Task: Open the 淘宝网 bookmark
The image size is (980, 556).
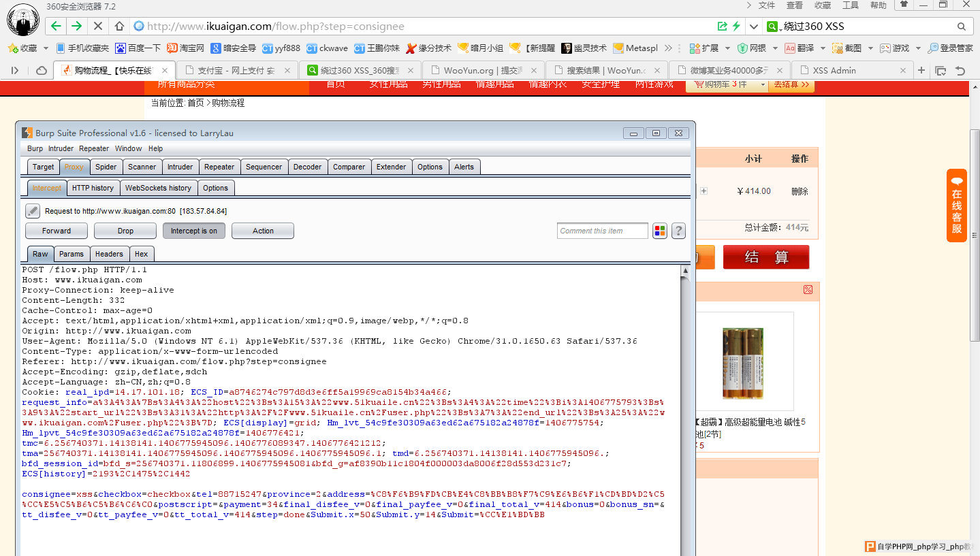Action: 186,48
